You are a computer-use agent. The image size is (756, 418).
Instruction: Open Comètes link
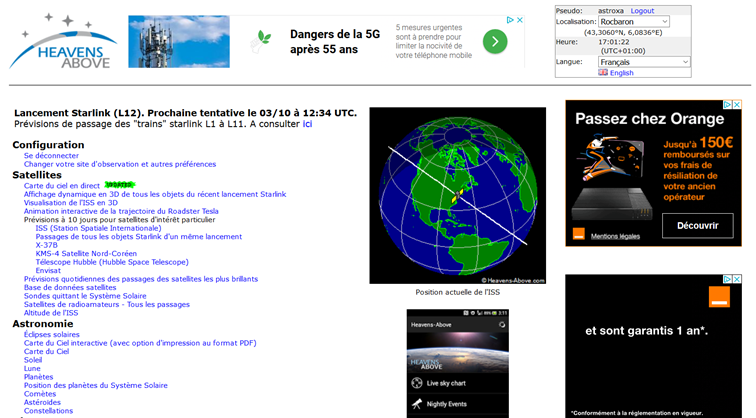pos(40,394)
